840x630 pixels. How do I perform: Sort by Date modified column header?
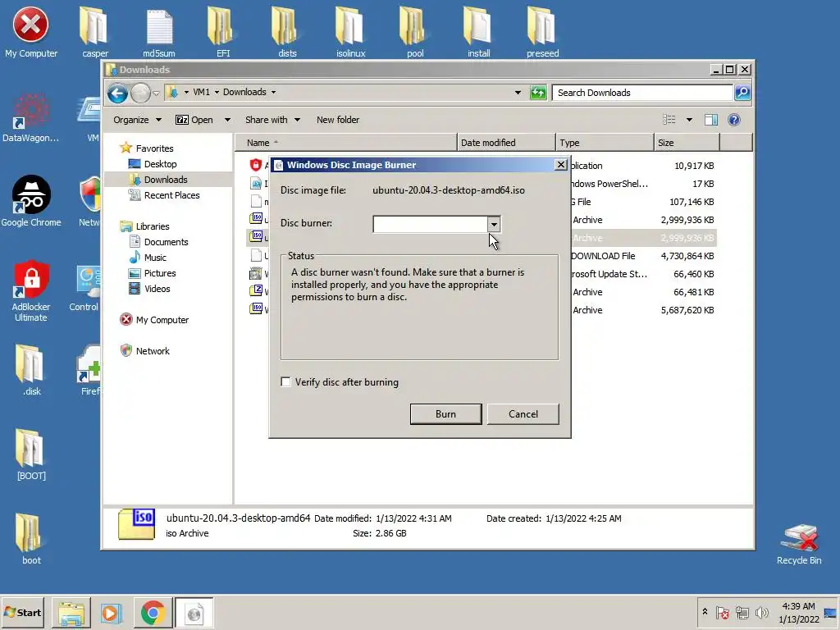[x=506, y=143]
